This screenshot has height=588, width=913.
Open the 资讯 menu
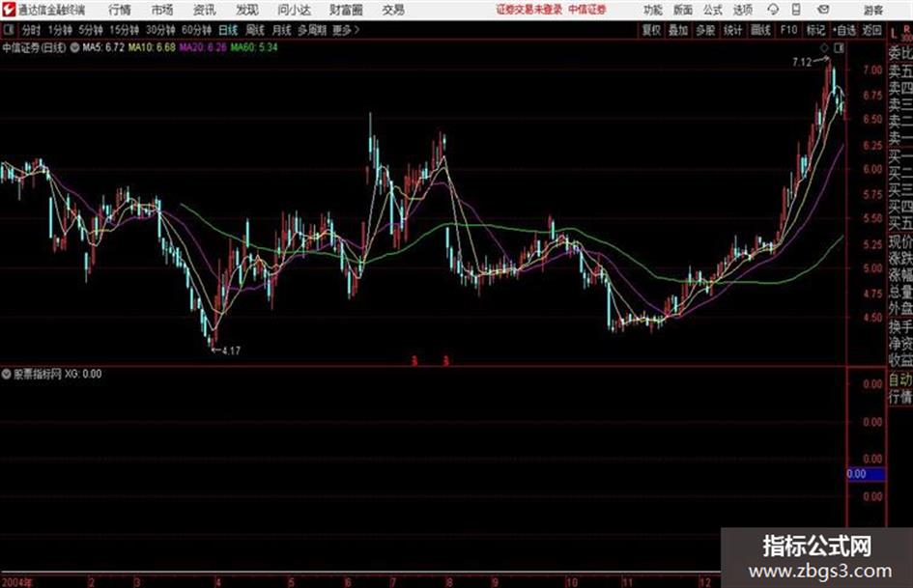pyautogui.click(x=205, y=10)
